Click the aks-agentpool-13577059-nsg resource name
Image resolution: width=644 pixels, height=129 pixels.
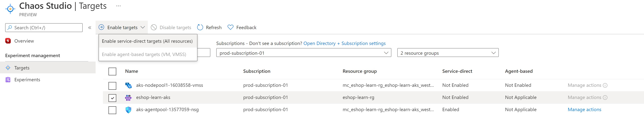pyautogui.click(x=167, y=109)
